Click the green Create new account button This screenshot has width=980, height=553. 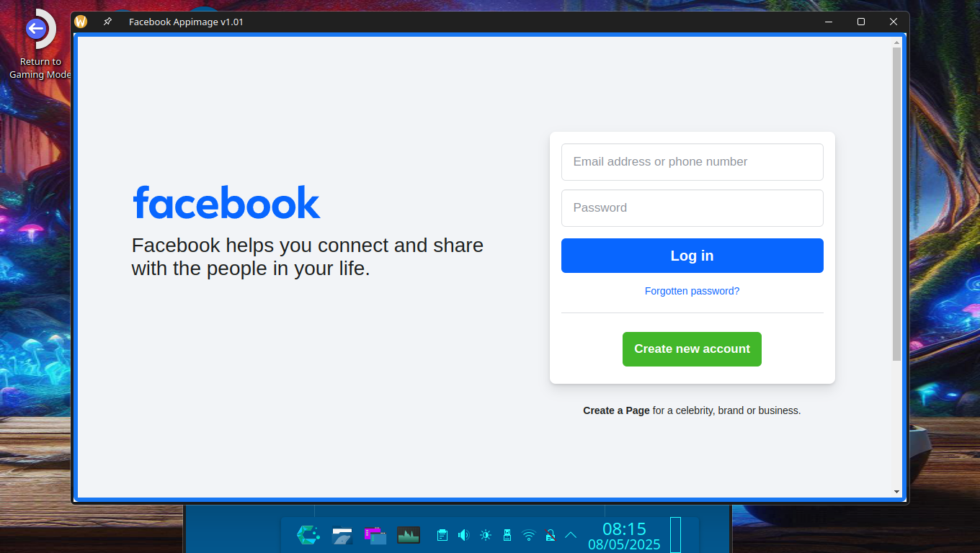click(692, 349)
